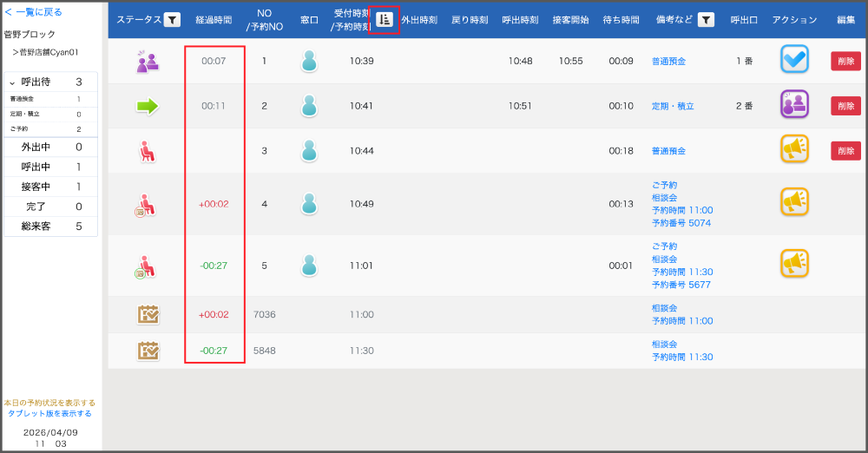
Task: Click the 呼出時刻 column header
Action: tap(520, 20)
